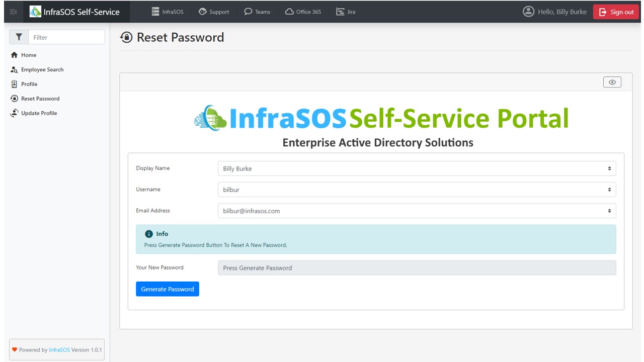Go to Jira in navigation bar

tap(346, 12)
